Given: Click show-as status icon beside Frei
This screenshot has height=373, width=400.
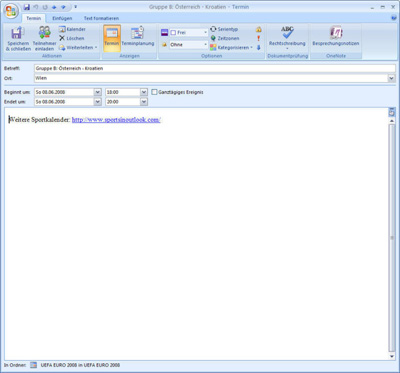Looking at the screenshot, I should (164, 33).
